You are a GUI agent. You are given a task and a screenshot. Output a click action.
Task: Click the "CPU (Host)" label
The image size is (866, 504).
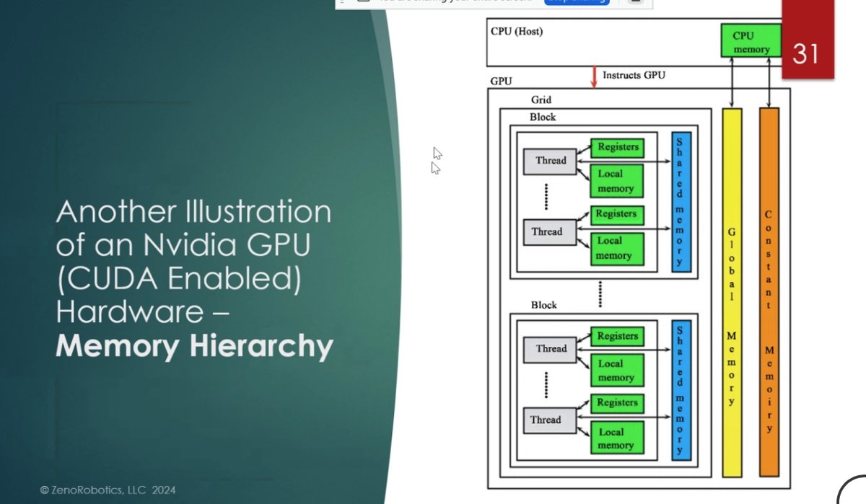pos(517,31)
